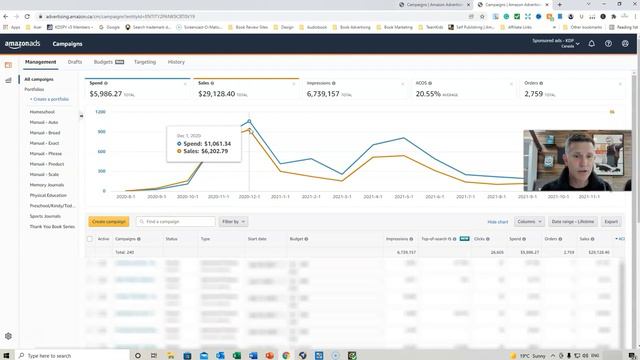This screenshot has width=640, height=360.
Task: Click the info icon beside Spend card title
Action: pyautogui.click(x=106, y=83)
